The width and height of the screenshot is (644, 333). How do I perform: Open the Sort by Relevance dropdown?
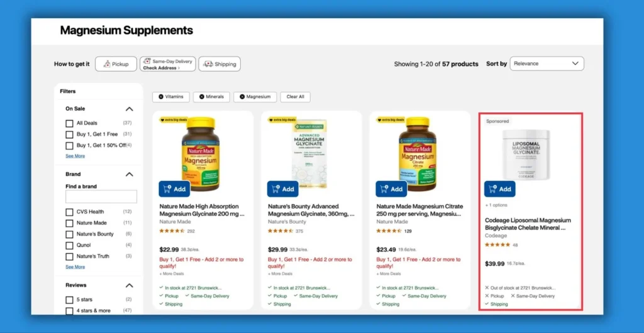[x=547, y=63]
